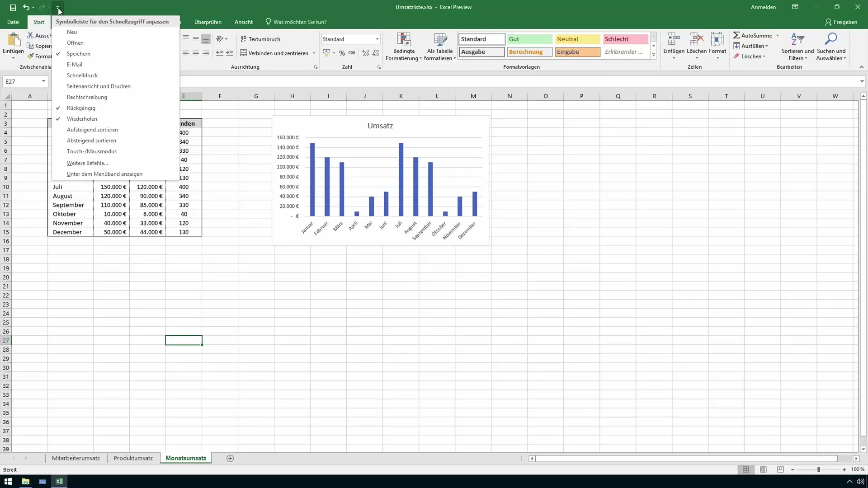The width and height of the screenshot is (868, 488).
Task: Click the zoom slider handle
Action: pyautogui.click(x=818, y=469)
